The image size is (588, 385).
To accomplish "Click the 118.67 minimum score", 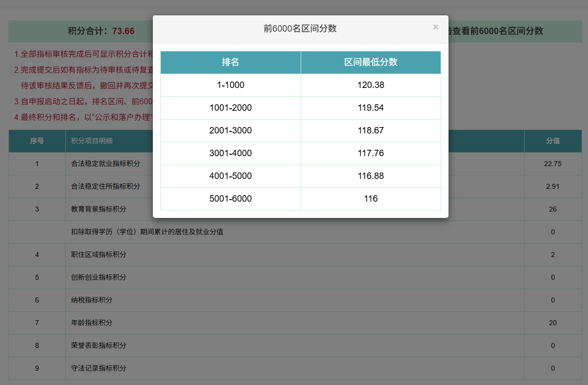I will point(370,130).
